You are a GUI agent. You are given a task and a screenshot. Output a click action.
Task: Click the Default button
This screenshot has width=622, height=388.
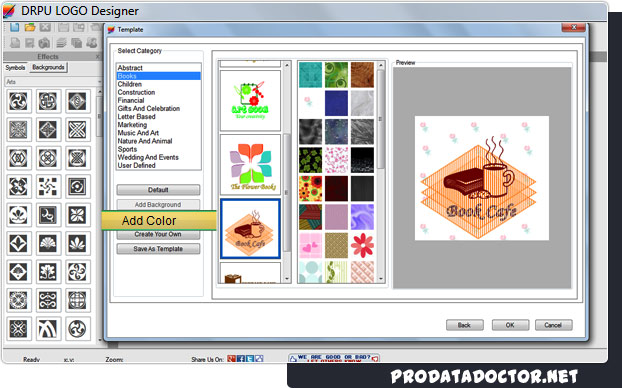158,190
